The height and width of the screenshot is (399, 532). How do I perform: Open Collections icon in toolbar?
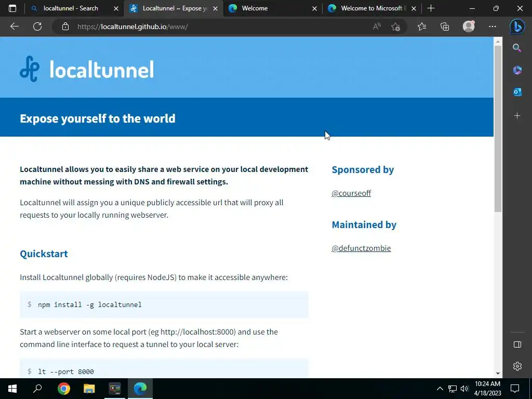[x=445, y=26]
